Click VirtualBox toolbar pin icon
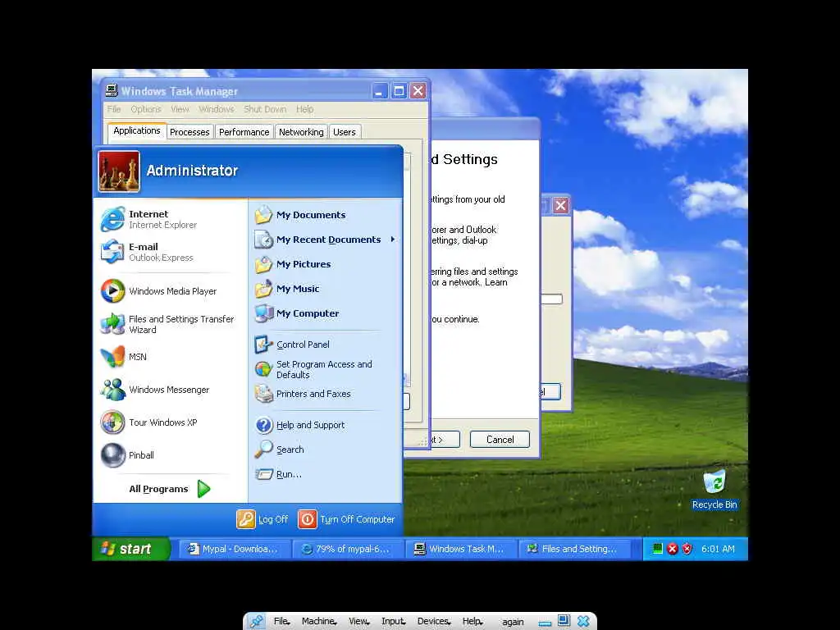 pos(257,622)
